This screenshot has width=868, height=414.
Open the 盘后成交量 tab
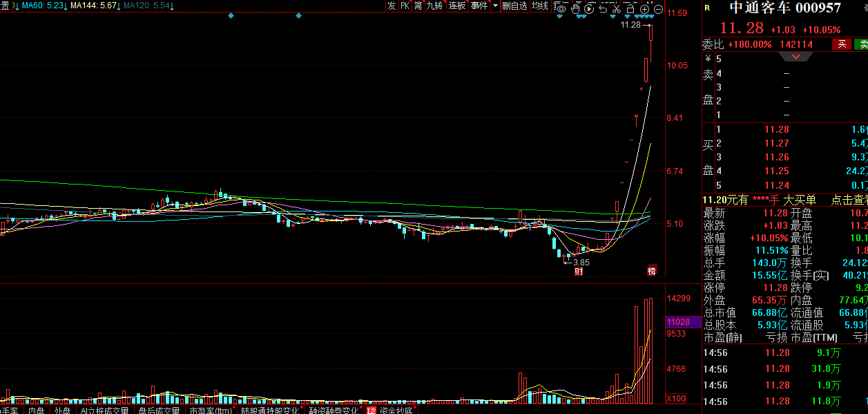(159, 410)
